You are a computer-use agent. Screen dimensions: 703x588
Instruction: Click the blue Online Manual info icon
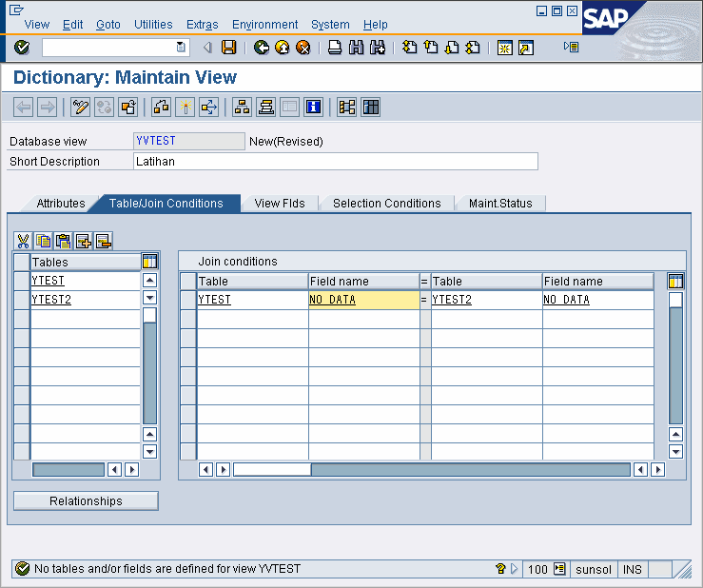click(x=313, y=108)
